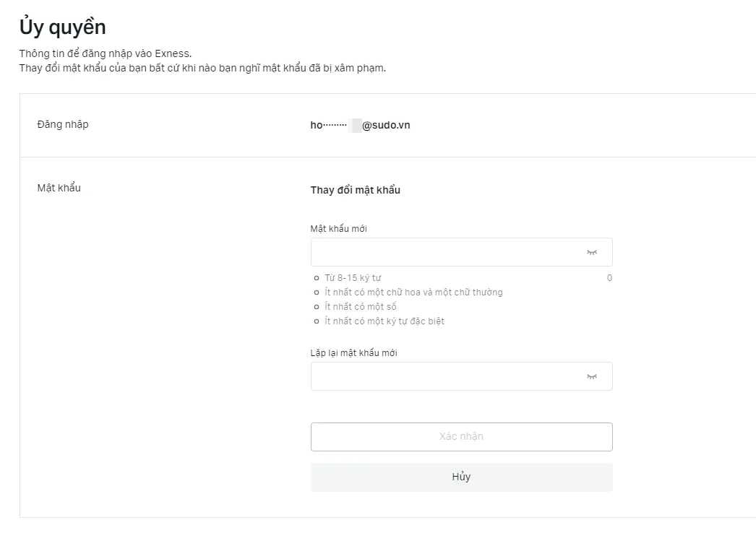
Task: Click the Mật khẩu row label
Action: click(59, 188)
